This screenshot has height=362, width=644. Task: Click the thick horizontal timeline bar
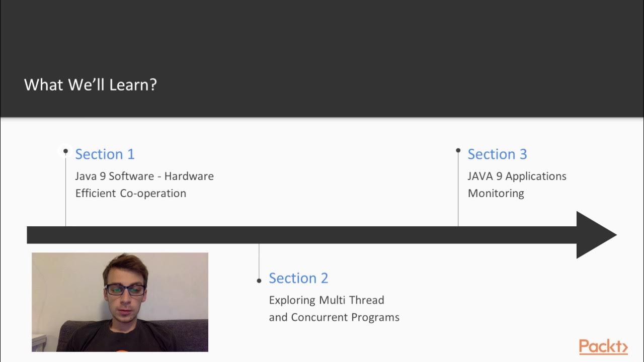tap(302, 235)
